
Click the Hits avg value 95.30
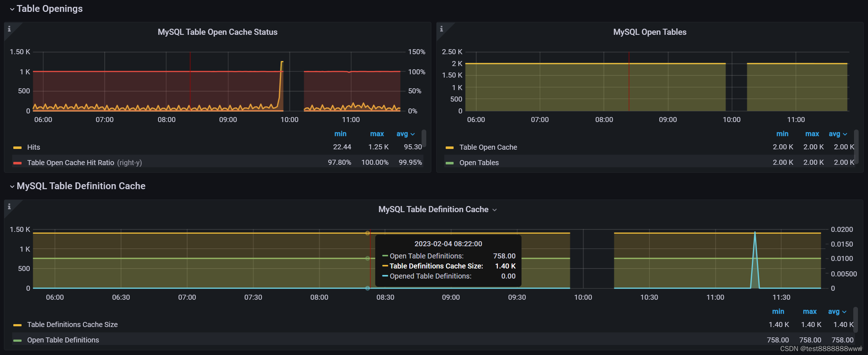413,147
